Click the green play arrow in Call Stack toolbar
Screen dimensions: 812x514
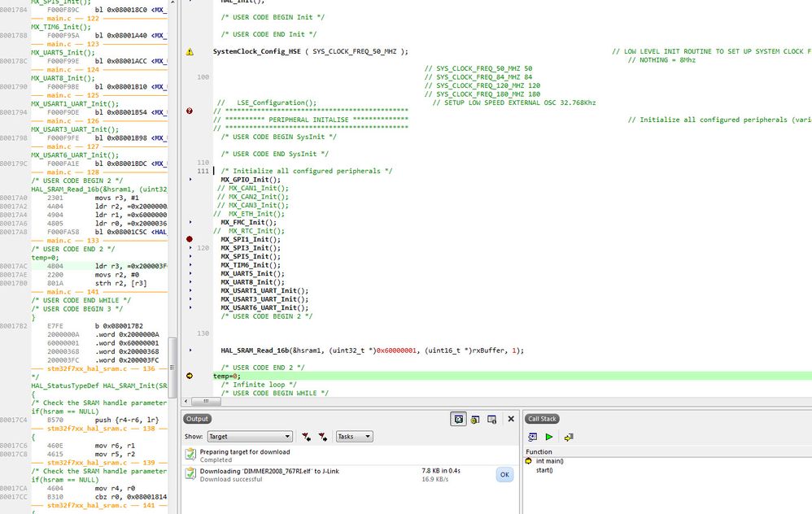tap(549, 437)
